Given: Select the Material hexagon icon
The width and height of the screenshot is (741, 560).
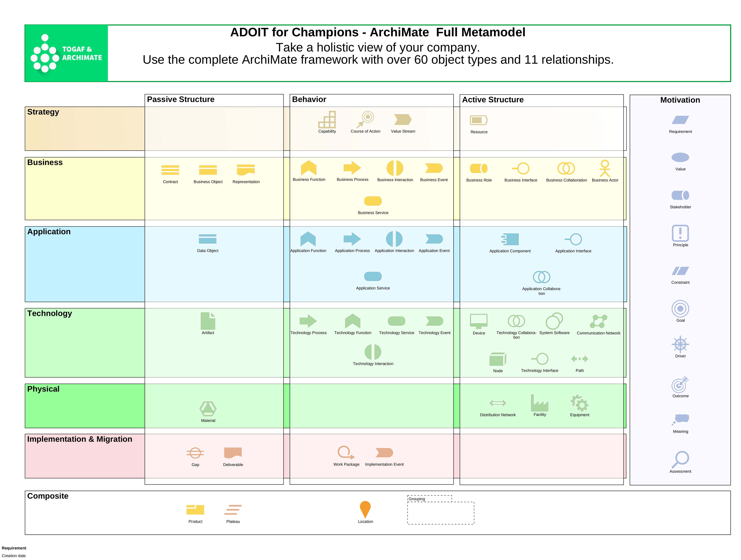Looking at the screenshot, I should point(208,409).
